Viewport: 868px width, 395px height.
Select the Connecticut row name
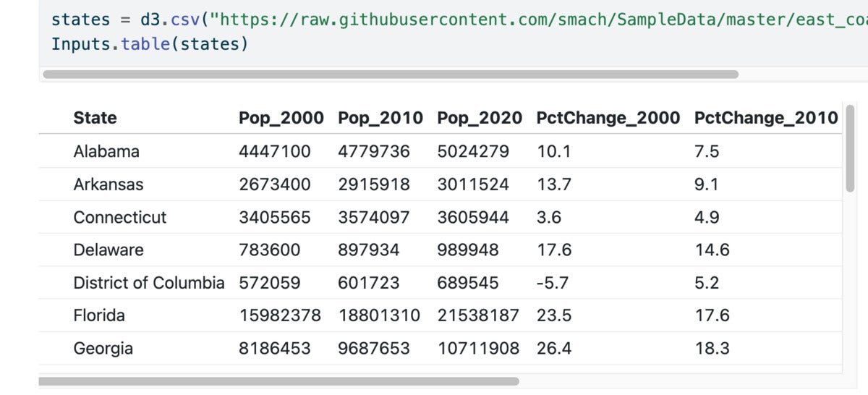pos(120,217)
